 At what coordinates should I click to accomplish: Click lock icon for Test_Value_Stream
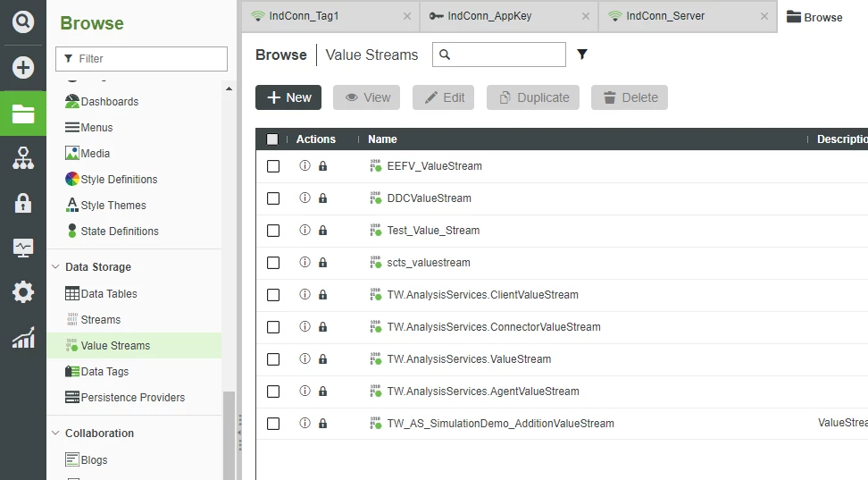click(x=322, y=230)
